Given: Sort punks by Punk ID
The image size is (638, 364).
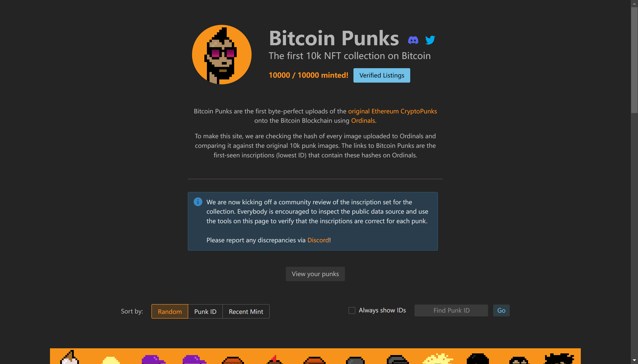Looking at the screenshot, I should [x=205, y=312].
